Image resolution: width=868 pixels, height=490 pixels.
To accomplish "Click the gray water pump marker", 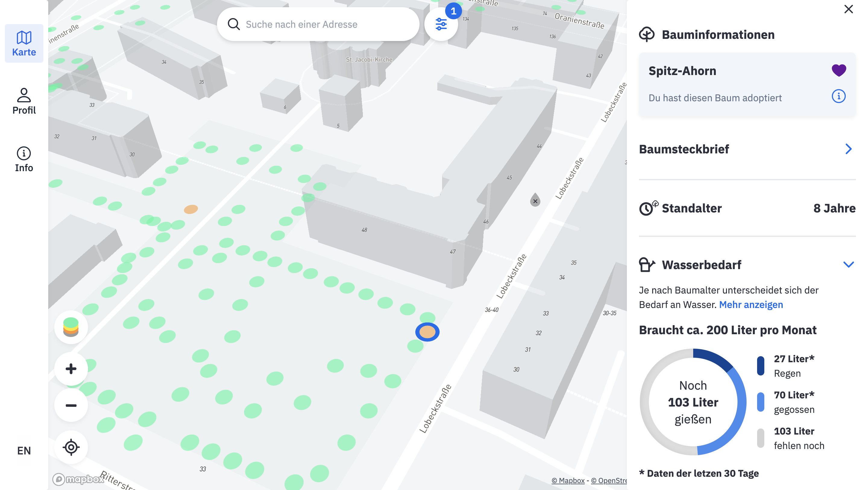I will pyautogui.click(x=535, y=200).
